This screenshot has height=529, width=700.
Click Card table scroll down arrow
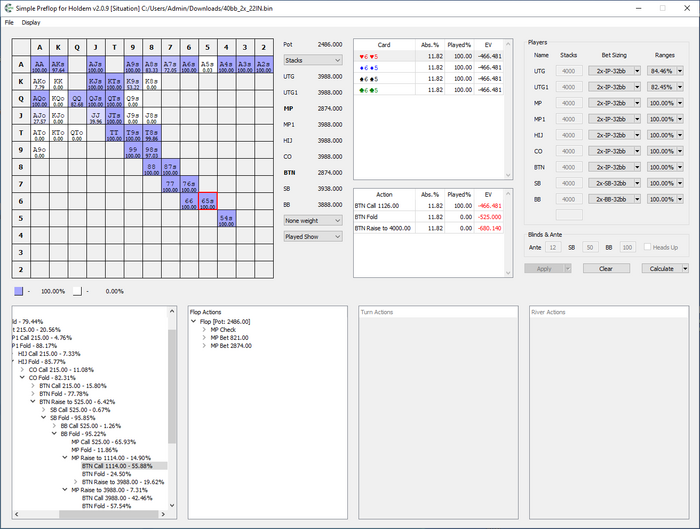508,175
